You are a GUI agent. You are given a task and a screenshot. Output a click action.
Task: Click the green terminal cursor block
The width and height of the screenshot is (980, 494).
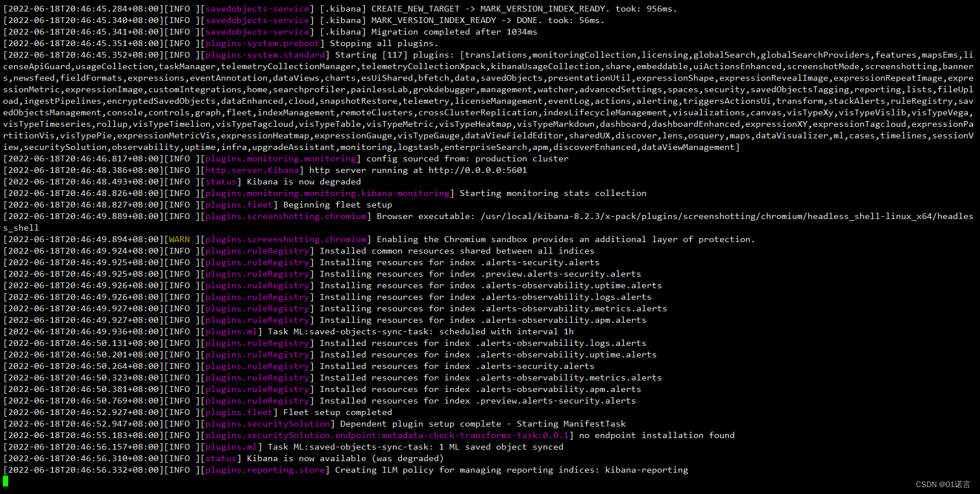[x=6, y=481]
